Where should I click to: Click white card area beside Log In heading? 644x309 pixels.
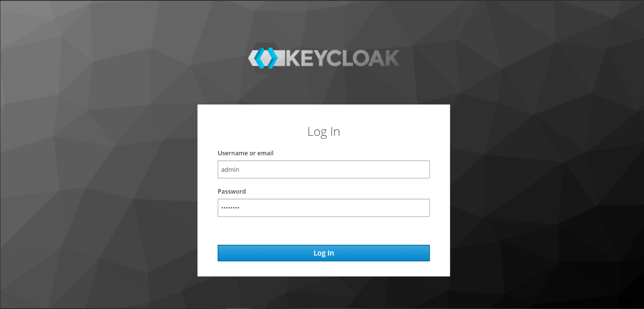[x=392, y=132]
